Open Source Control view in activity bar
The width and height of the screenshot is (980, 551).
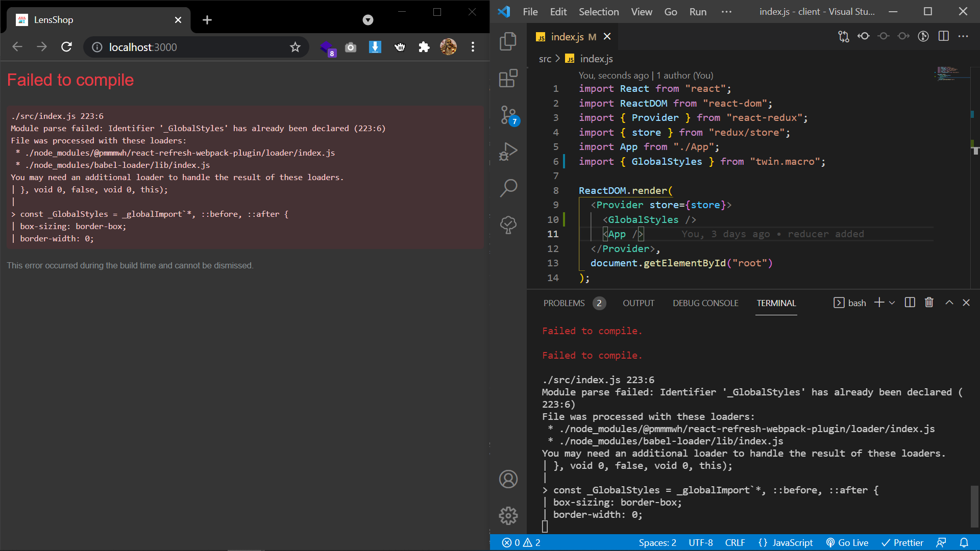click(508, 115)
